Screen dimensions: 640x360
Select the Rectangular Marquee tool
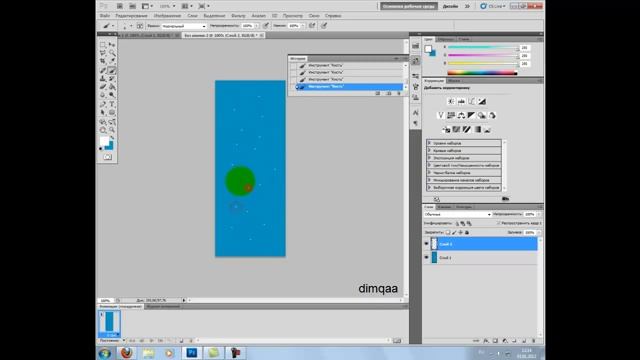(103, 44)
